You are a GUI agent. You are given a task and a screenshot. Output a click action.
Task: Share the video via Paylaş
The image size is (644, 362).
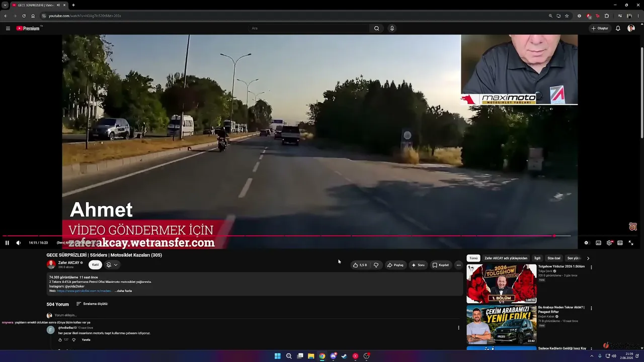tap(395, 265)
